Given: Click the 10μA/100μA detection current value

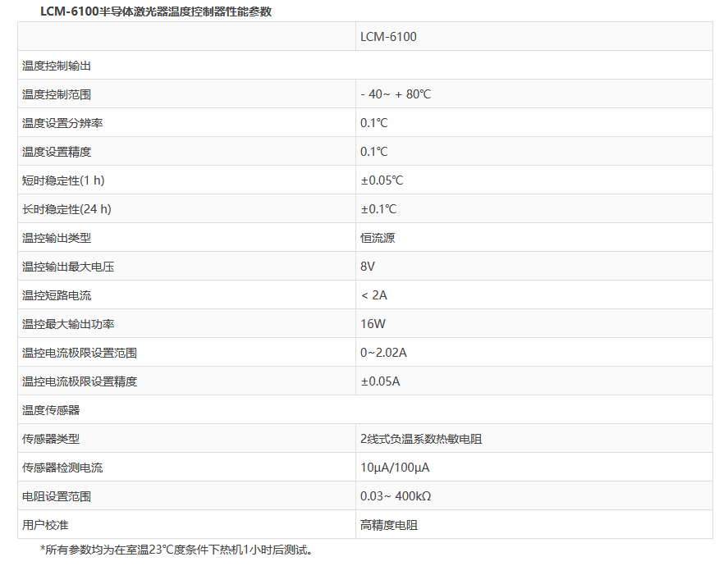Looking at the screenshot, I should pyautogui.click(x=395, y=468).
